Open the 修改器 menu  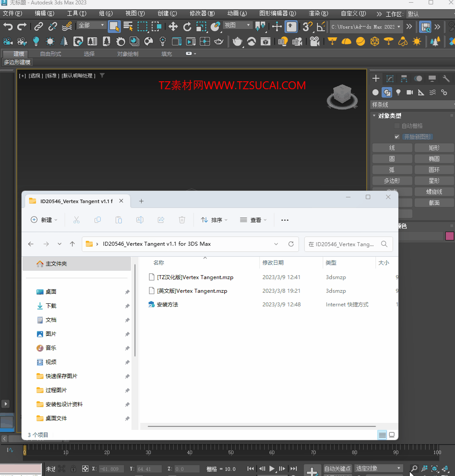202,14
